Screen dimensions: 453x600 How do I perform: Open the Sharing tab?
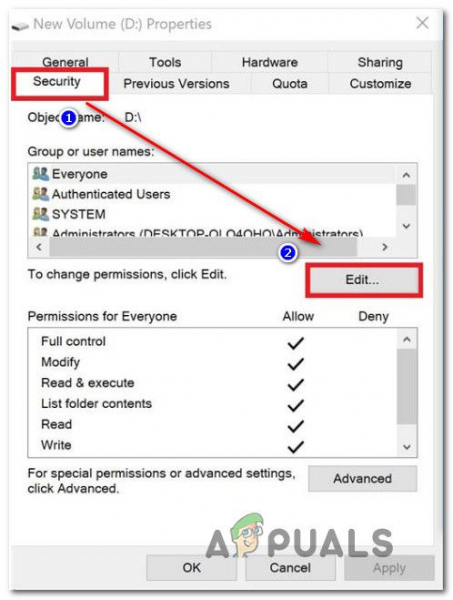tap(380, 62)
